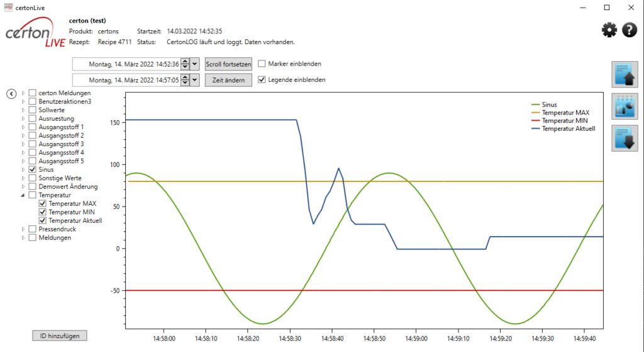Minimize the certonLive window
The width and height of the screenshot is (644, 352).
tap(583, 8)
